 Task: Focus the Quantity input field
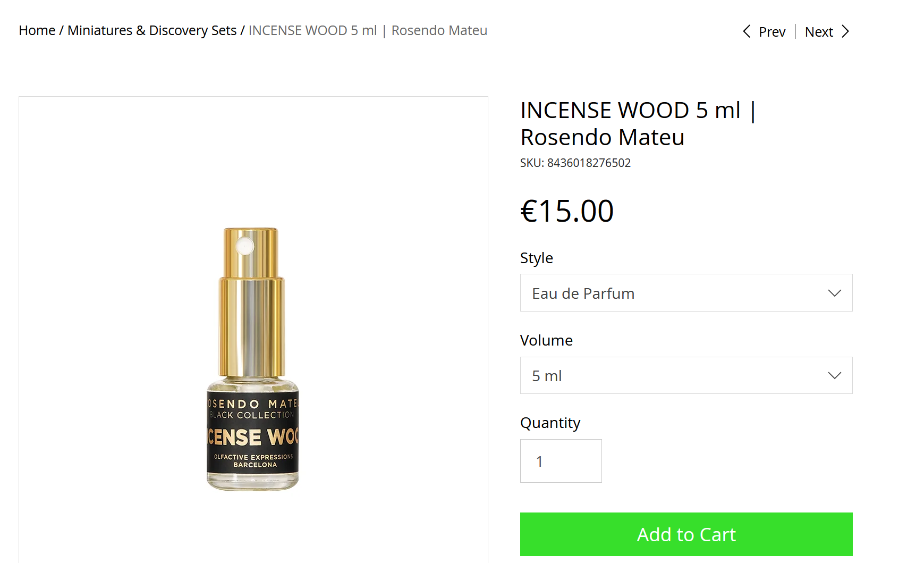(x=561, y=461)
